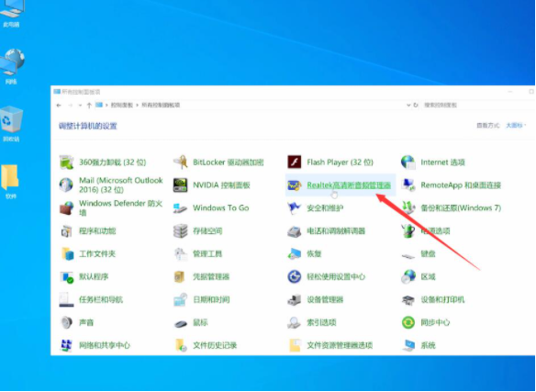This screenshot has height=392, width=536.
Task: Open 管理工具 icon
Action: [x=180, y=253]
